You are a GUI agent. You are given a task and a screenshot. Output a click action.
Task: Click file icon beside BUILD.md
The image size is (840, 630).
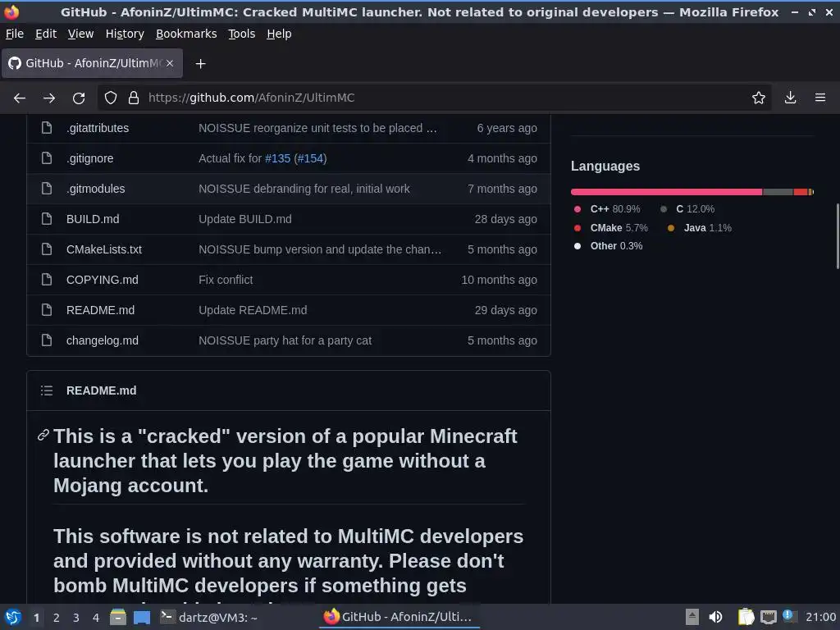click(47, 218)
